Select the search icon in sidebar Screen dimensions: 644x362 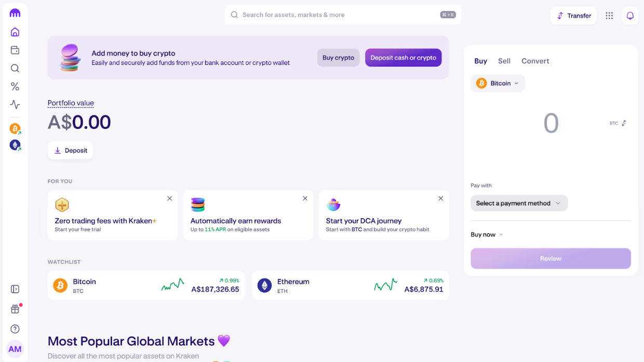pyautogui.click(x=15, y=68)
